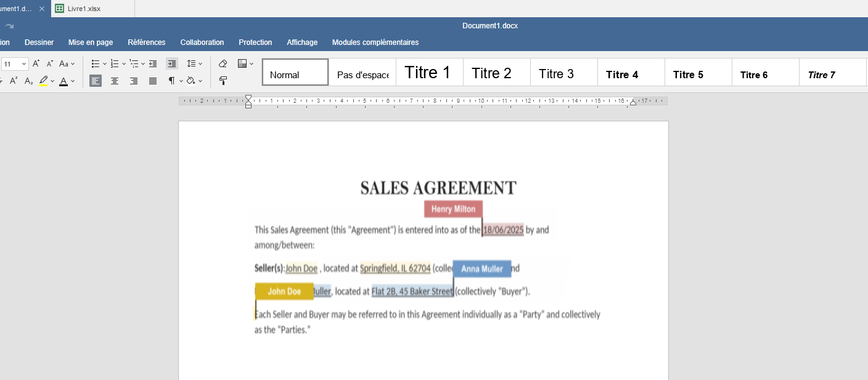This screenshot has width=868, height=380.
Task: Click the clear style eraser icon
Action: click(223, 63)
